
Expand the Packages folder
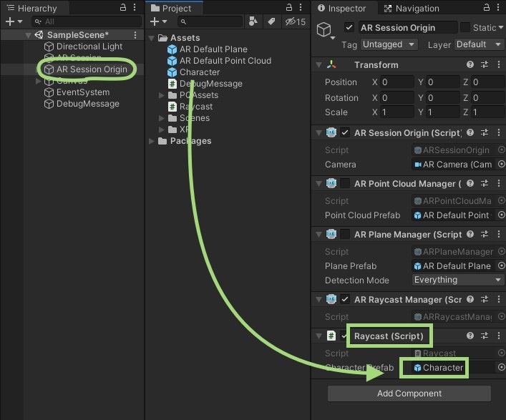[151, 141]
